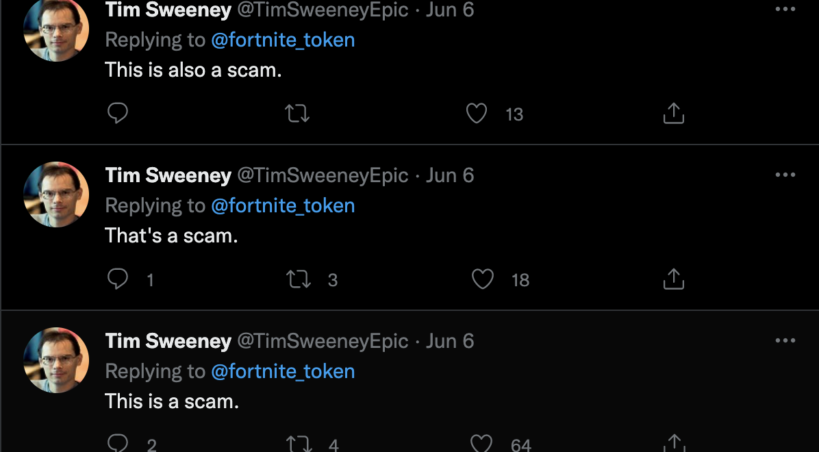Like the "This is also a scam." tweet

477,113
